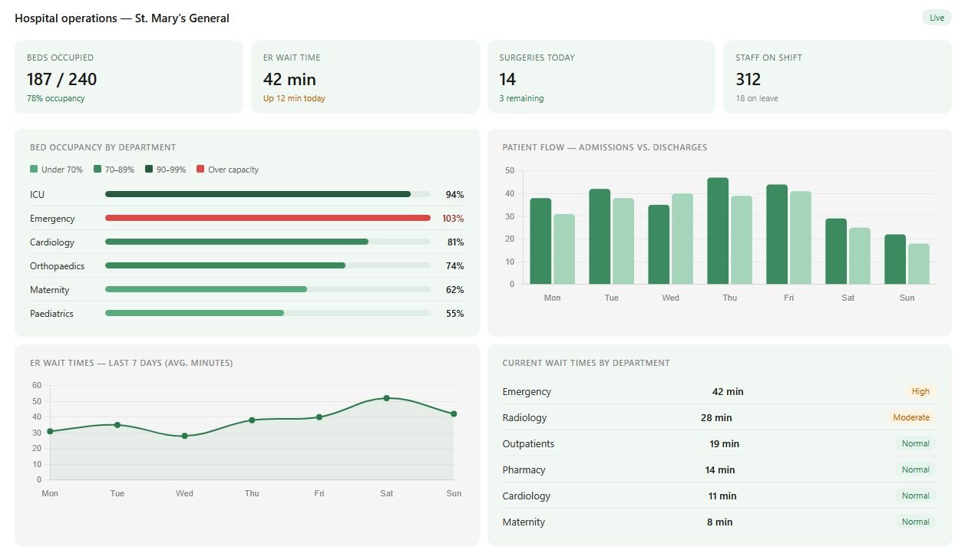Select the Staff On Shift card

coord(838,77)
